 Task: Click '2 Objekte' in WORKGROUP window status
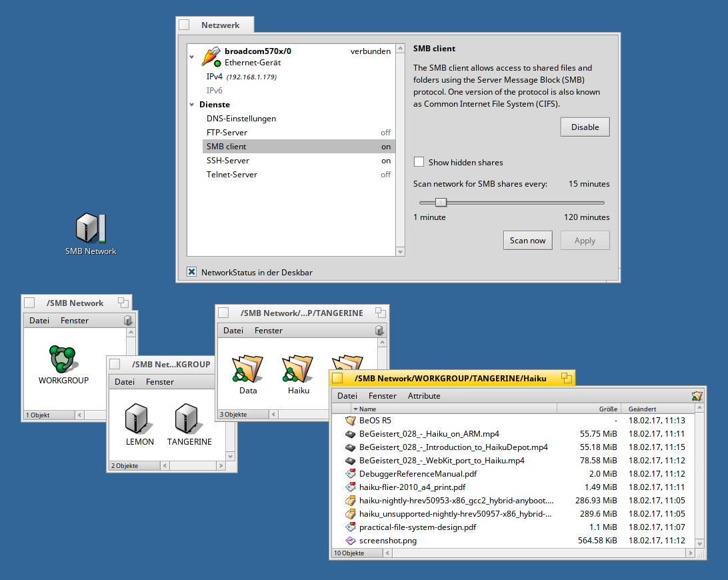(x=125, y=466)
